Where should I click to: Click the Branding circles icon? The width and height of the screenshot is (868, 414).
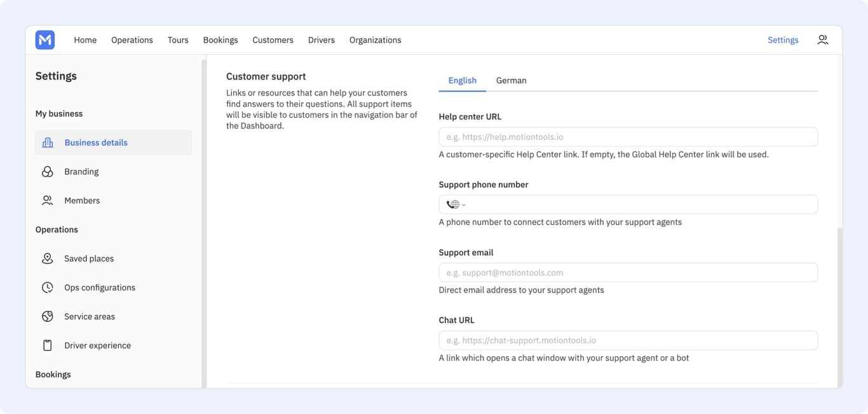click(48, 172)
